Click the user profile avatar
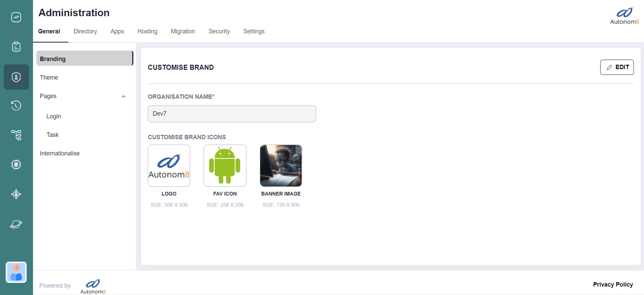This screenshot has height=295, width=644. click(16, 272)
